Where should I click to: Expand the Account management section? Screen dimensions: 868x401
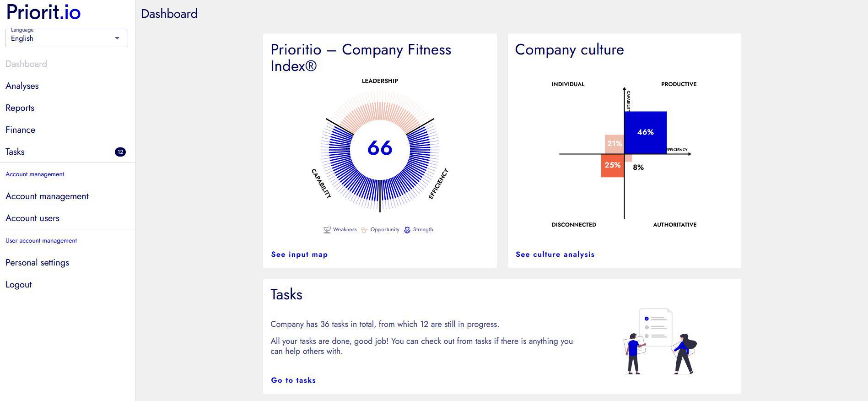pos(47,196)
